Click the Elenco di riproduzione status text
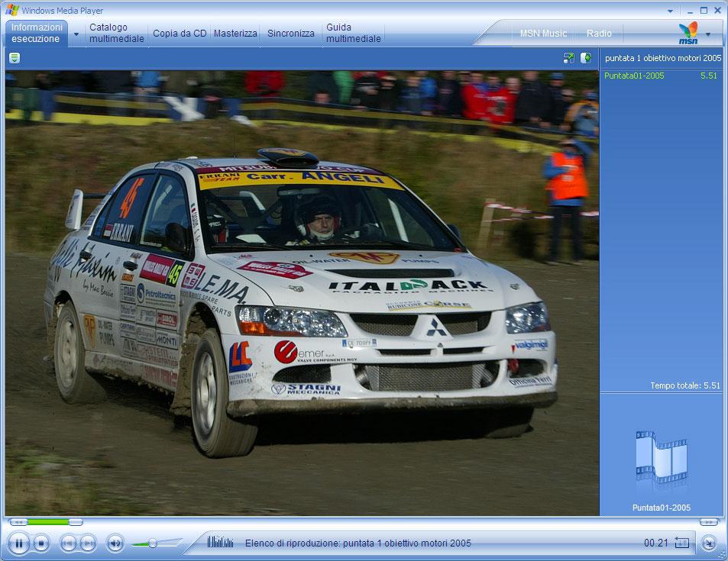Screen dimensions: 728x561 pyautogui.click(x=358, y=543)
